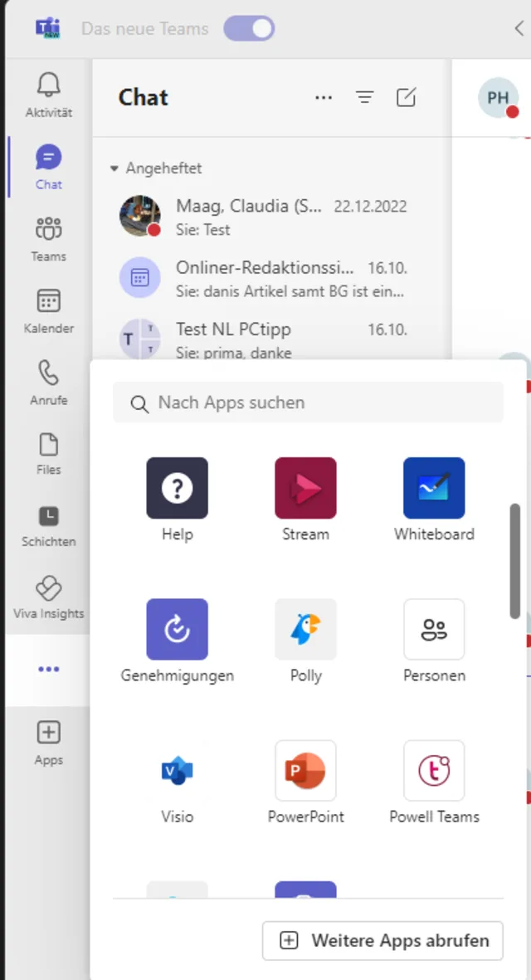
Task: Open Anrufe in the sidebar
Action: click(x=49, y=383)
